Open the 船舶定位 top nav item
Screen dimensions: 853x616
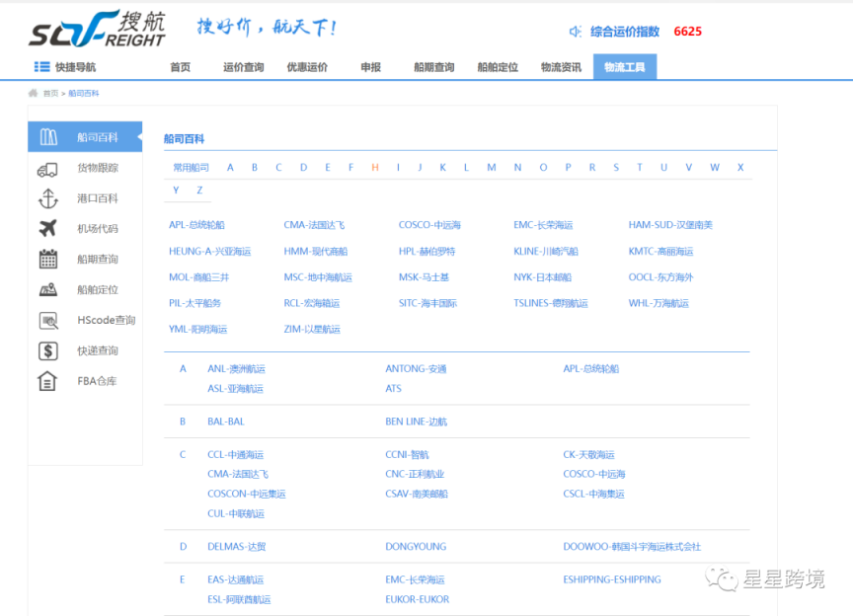pos(498,67)
